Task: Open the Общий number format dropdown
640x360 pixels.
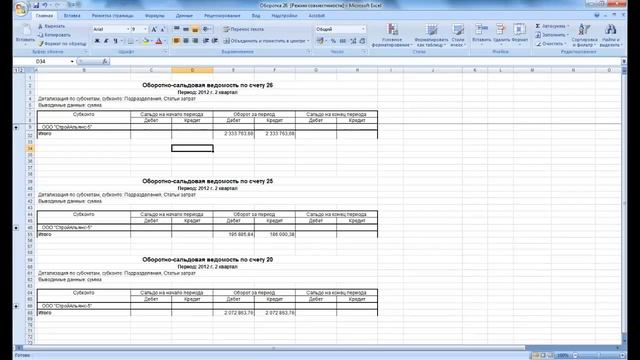Action: point(363,29)
